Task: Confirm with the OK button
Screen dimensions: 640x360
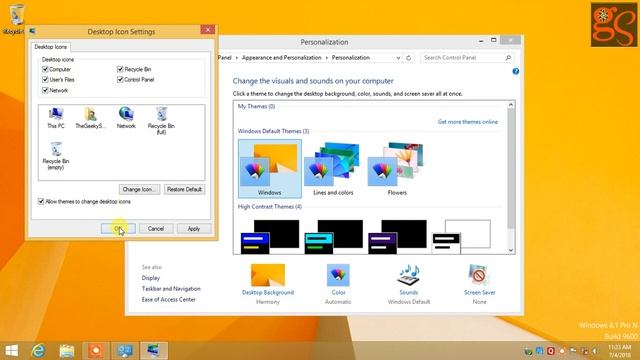Action: click(118, 229)
